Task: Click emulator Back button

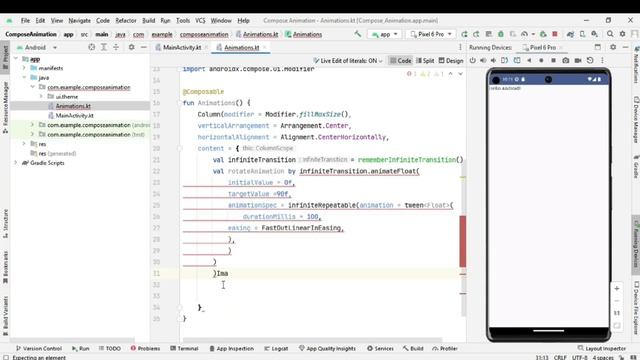Action: [x=529, y=60]
